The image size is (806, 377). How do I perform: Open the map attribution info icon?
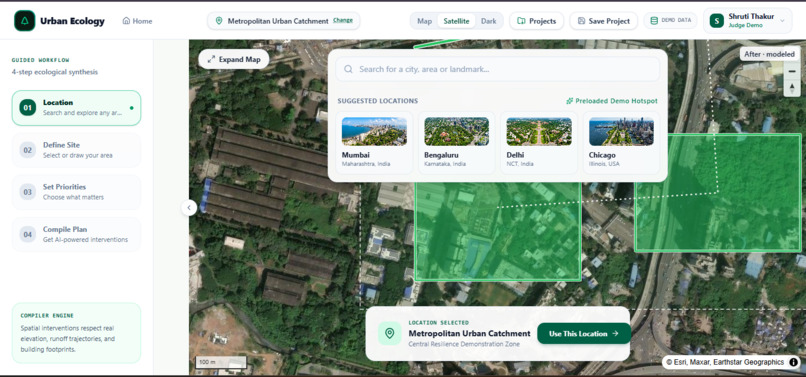pos(794,362)
